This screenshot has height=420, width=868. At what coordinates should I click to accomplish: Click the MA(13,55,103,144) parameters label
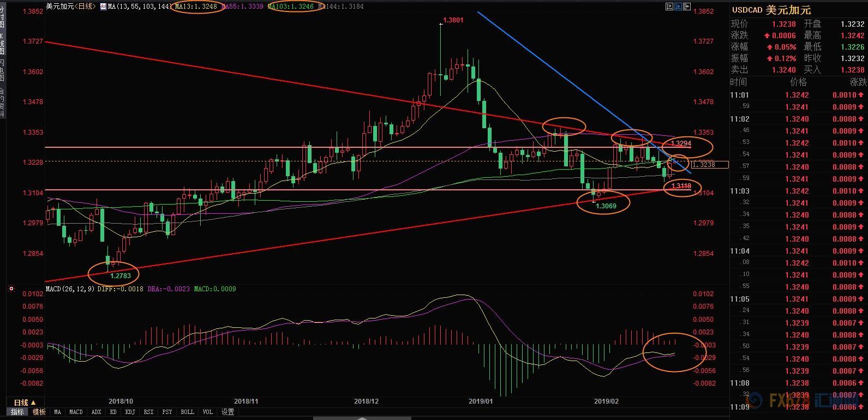(x=139, y=7)
